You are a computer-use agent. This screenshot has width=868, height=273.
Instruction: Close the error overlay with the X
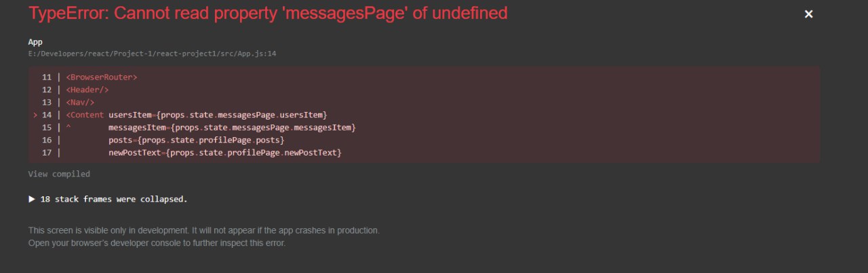[808, 14]
